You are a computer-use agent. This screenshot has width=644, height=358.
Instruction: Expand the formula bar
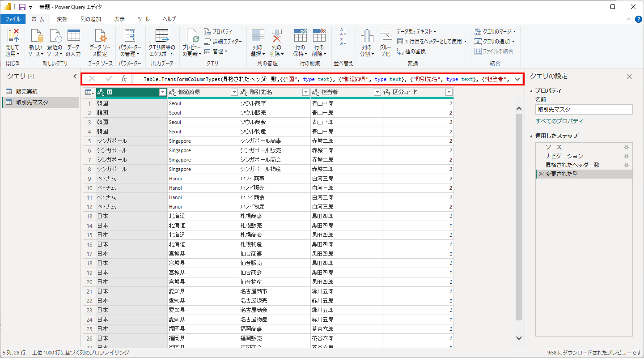point(517,79)
